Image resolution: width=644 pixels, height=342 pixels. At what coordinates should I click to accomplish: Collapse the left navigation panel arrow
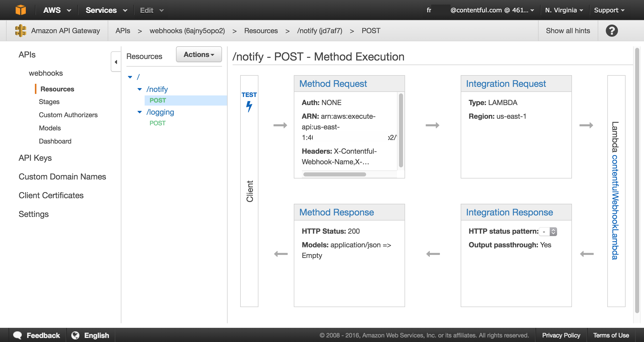(x=116, y=62)
